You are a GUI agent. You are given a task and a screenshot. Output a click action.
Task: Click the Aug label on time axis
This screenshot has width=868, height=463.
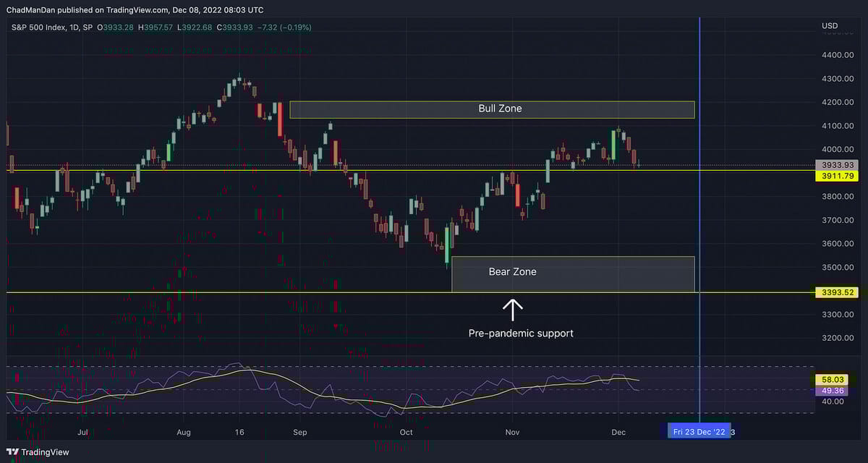(x=183, y=432)
